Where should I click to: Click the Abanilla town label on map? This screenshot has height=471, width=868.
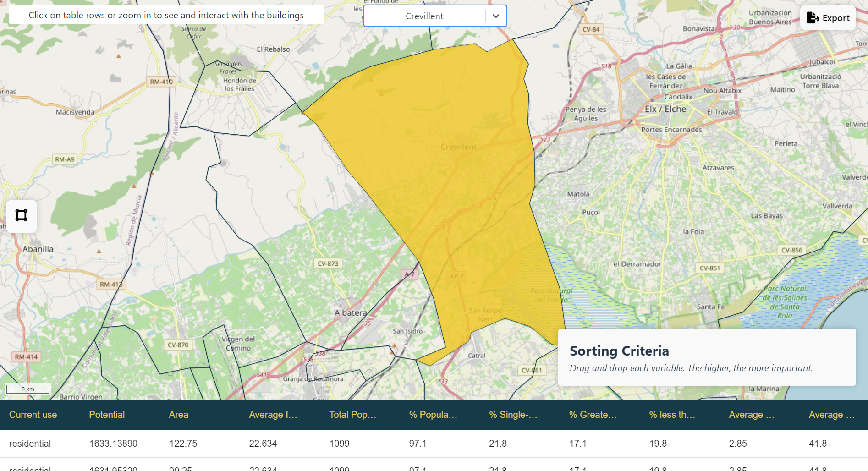coord(38,249)
